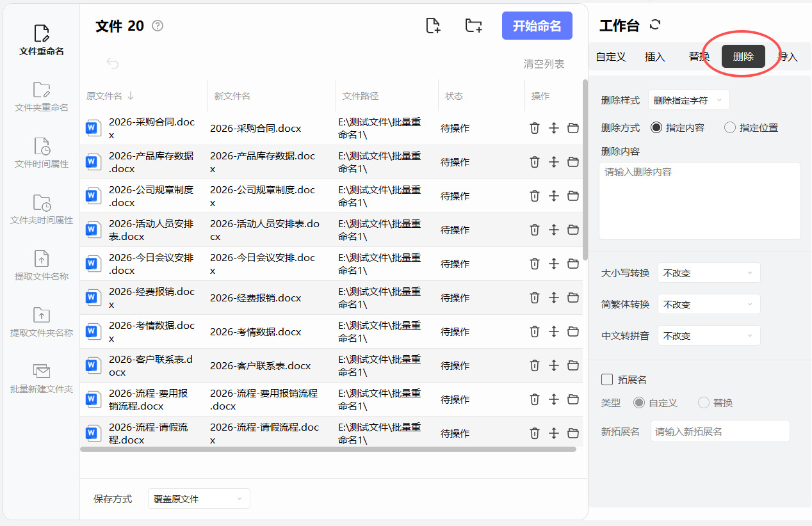Enable the 拓展名 checkbox
This screenshot has width=812, height=526.
pyautogui.click(x=607, y=379)
